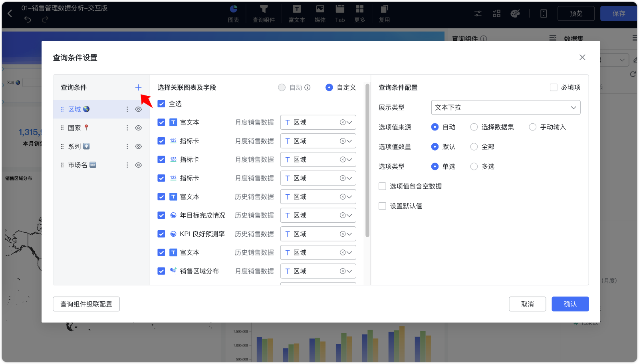Select 手动输入 as option value source

(532, 127)
